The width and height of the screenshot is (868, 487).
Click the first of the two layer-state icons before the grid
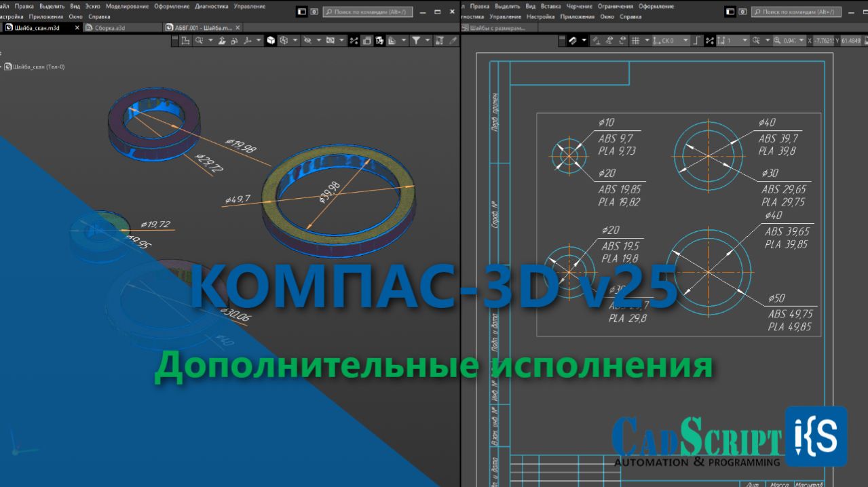pyautogui.click(x=608, y=41)
